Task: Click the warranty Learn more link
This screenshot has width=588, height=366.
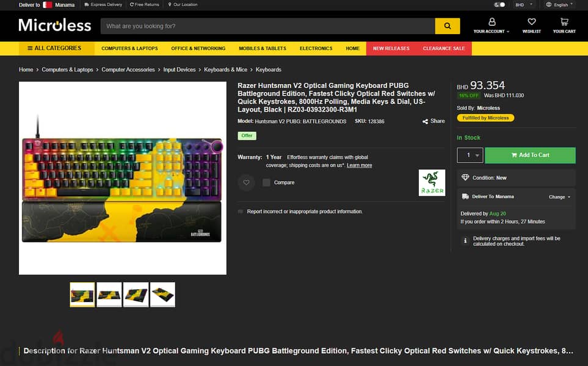Action: pos(359,165)
